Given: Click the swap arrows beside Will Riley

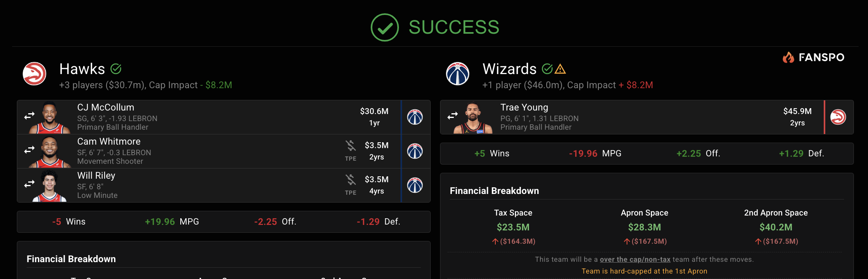Looking at the screenshot, I should click(29, 184).
